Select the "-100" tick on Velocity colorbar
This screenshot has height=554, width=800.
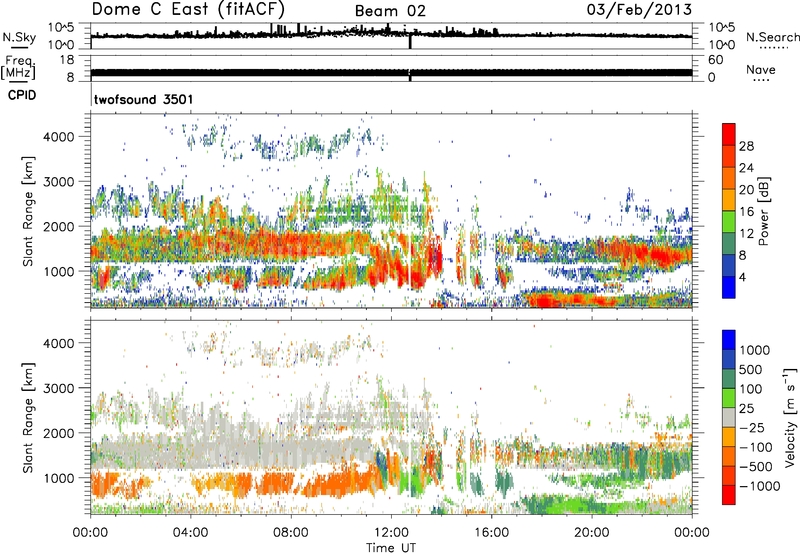[756, 447]
